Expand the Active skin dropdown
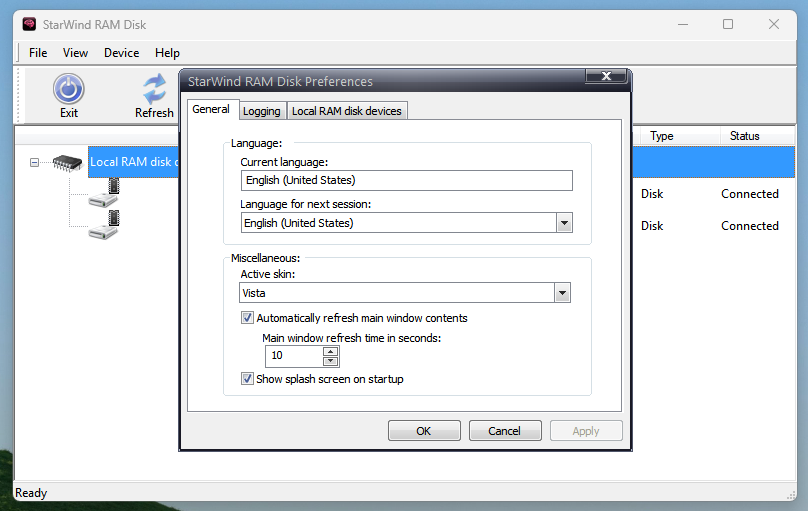 [x=562, y=293]
